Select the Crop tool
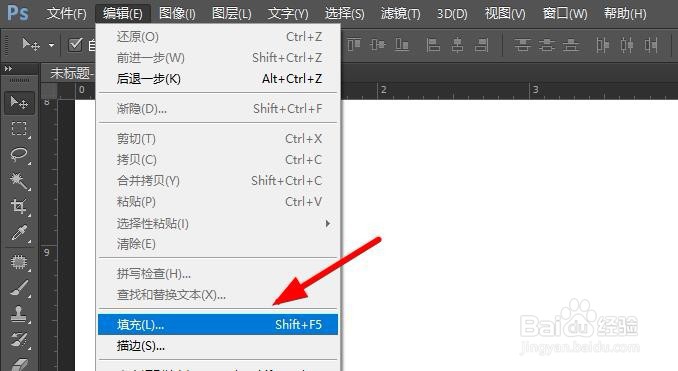Image resolution: width=678 pixels, height=371 pixels. 19,206
